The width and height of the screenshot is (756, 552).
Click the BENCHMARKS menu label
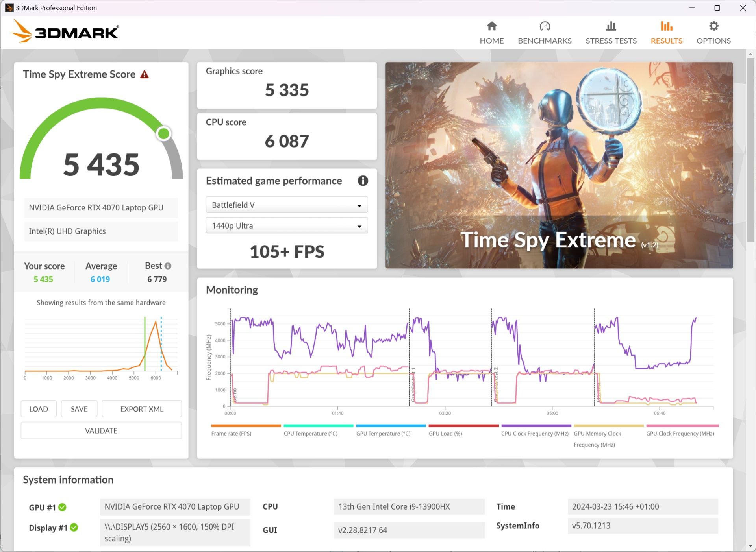[545, 41]
